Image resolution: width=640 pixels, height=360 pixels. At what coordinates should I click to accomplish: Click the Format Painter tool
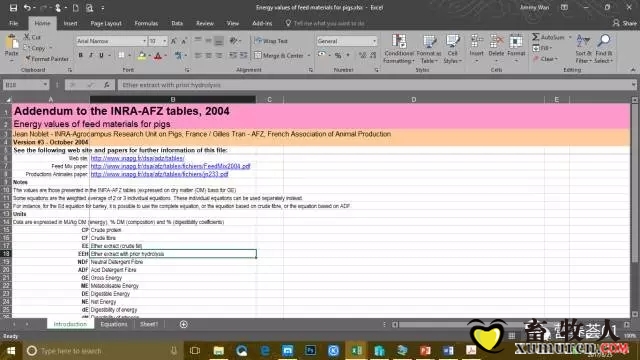point(47,59)
